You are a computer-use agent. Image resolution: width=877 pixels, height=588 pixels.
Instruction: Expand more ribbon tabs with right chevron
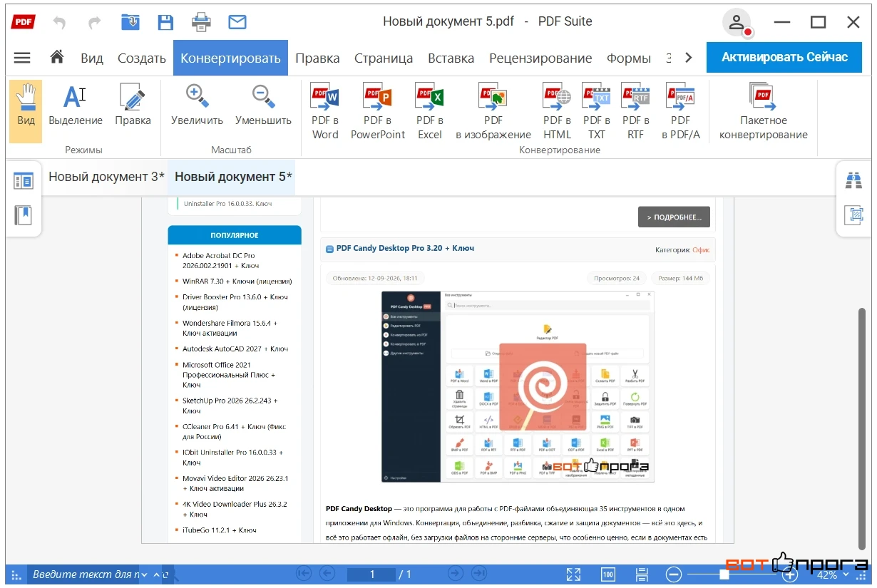(x=688, y=58)
